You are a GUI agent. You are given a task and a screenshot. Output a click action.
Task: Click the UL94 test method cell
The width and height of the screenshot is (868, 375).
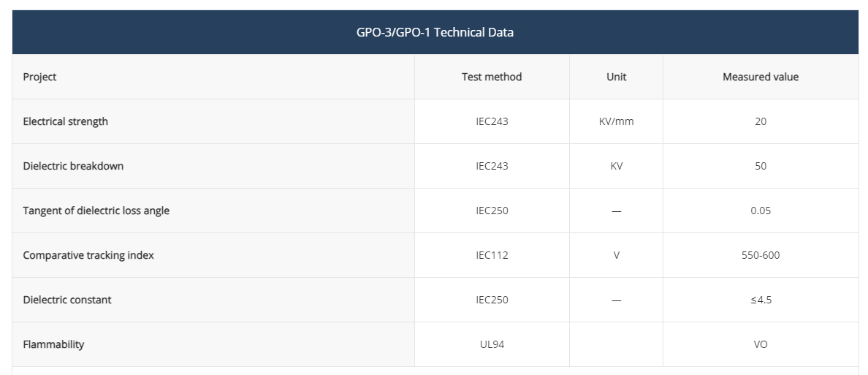click(x=492, y=344)
